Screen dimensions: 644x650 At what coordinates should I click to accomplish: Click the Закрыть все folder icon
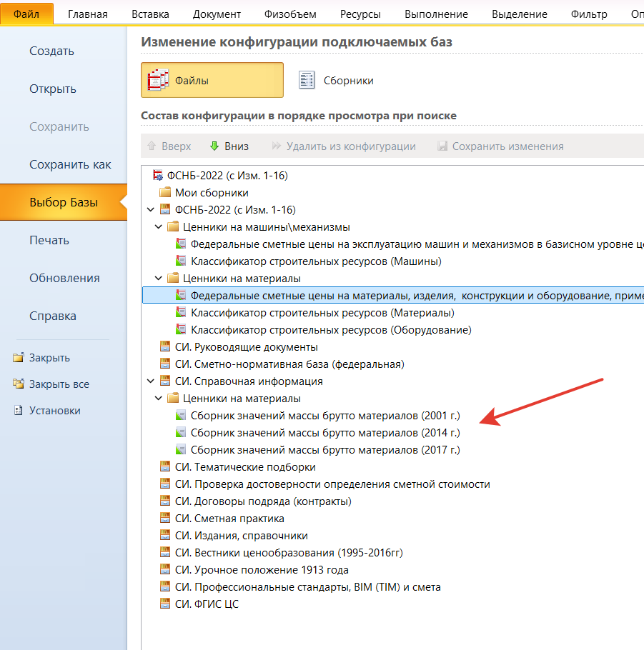tap(19, 384)
